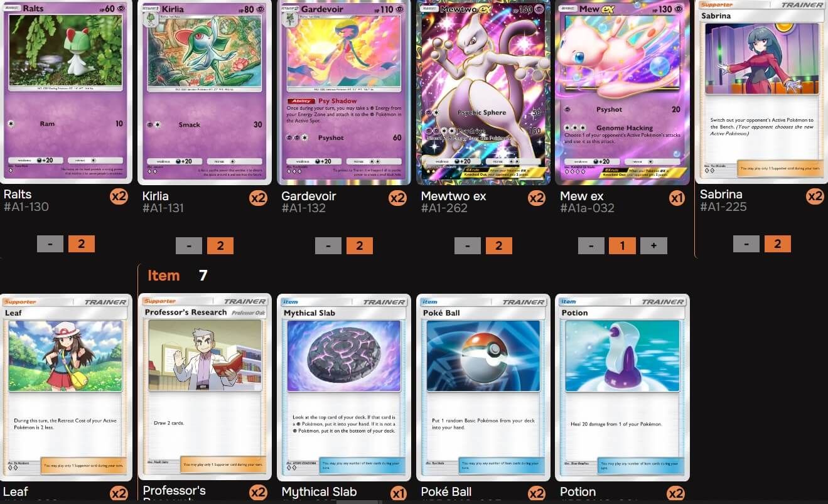Reduce Mewtwo ex quantity by one
The height and width of the screenshot is (504, 828).
point(468,245)
